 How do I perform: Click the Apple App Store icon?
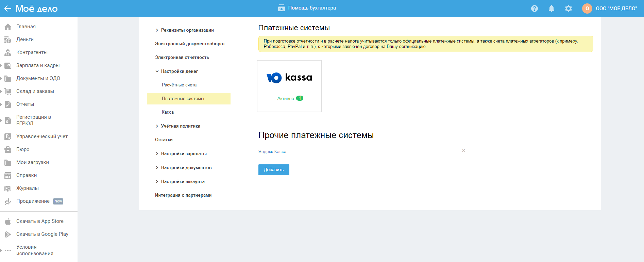(8, 222)
